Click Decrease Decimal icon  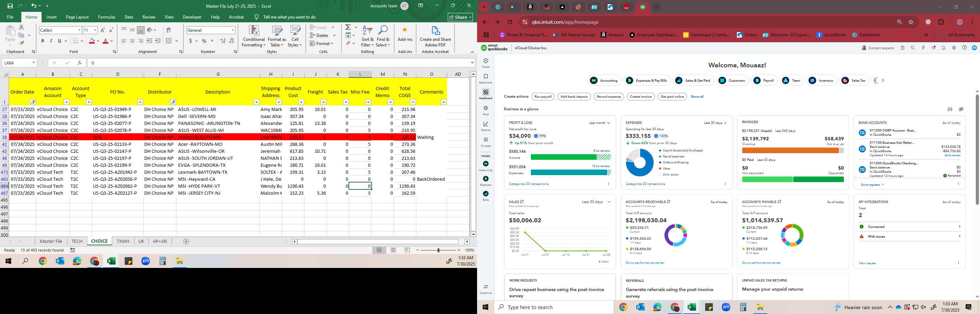coord(232,41)
